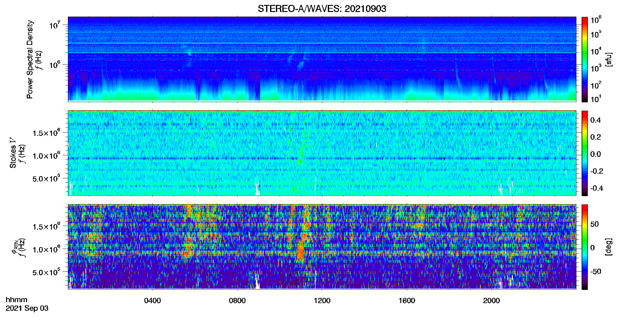644x332 pixels.
Task: Click the 0.4 value on Stokes color bar
Action: click(595, 120)
